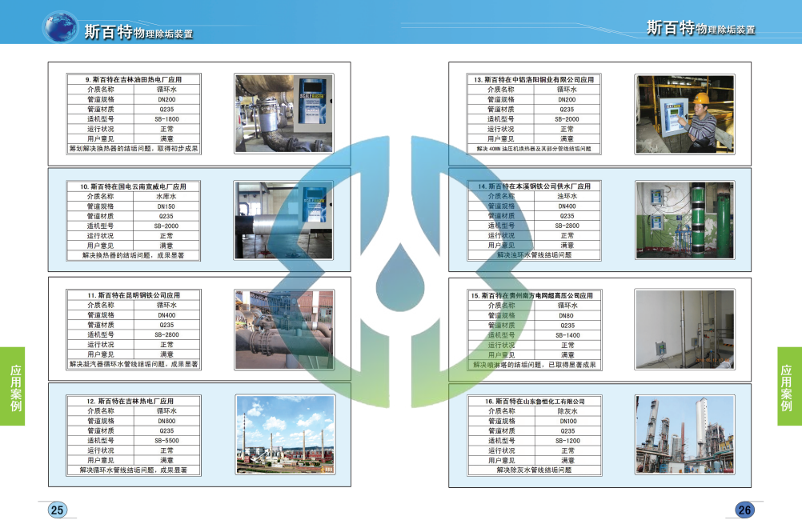Click heading 11. 斯百特在昆明钢铁公司应用

tap(134, 295)
